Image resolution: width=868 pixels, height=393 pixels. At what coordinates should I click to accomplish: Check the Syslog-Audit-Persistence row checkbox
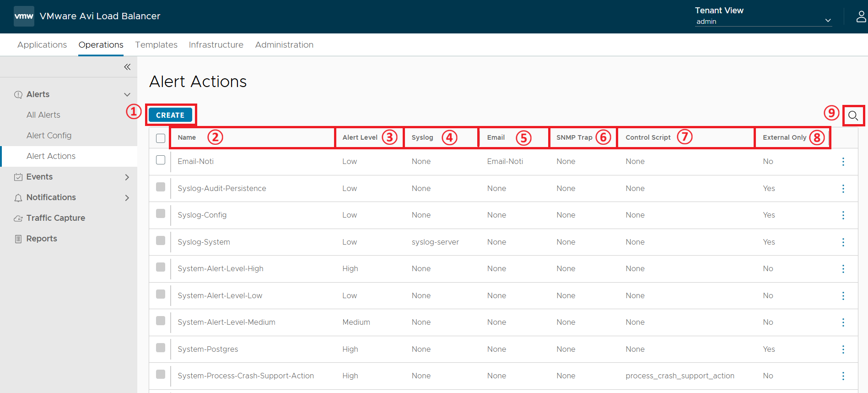coord(161,187)
